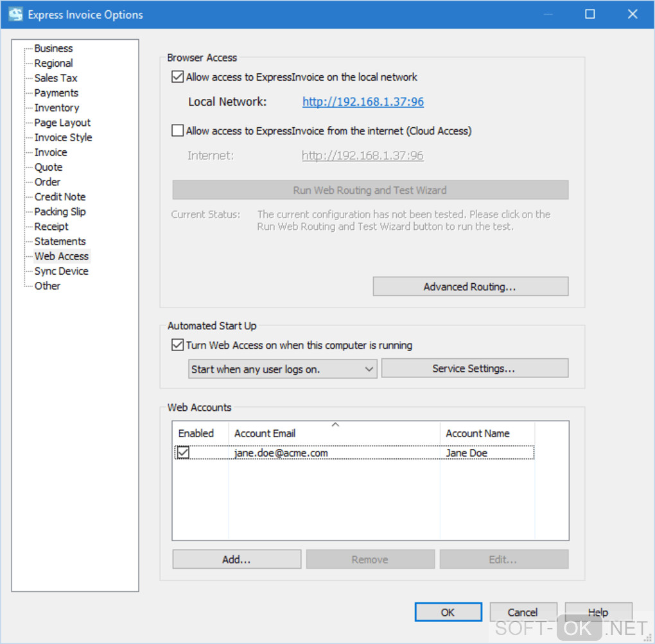Click the Edit account button
Screen dimensions: 655x644
click(504, 559)
